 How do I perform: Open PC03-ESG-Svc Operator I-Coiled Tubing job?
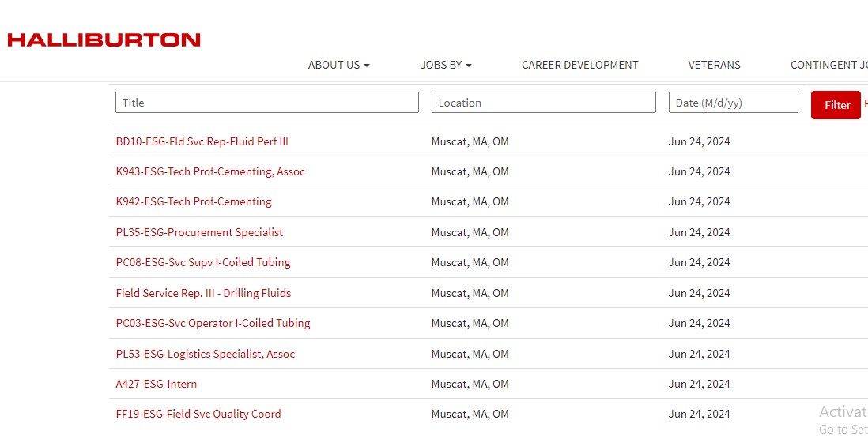pos(213,323)
